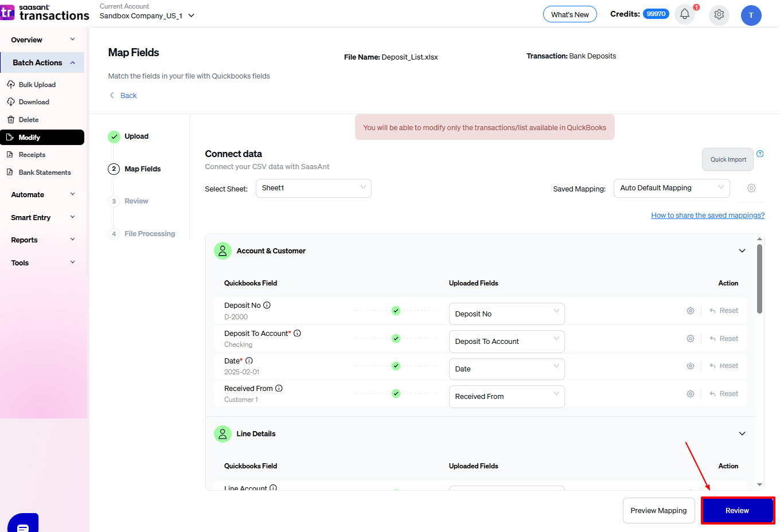Collapse the Account & Customer section
The height and width of the screenshot is (532, 780).
point(742,251)
